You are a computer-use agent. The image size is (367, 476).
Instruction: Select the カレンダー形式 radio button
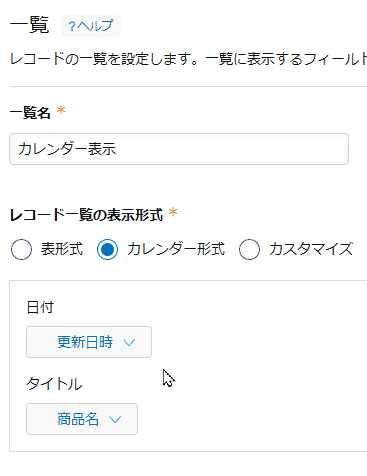coord(107,249)
